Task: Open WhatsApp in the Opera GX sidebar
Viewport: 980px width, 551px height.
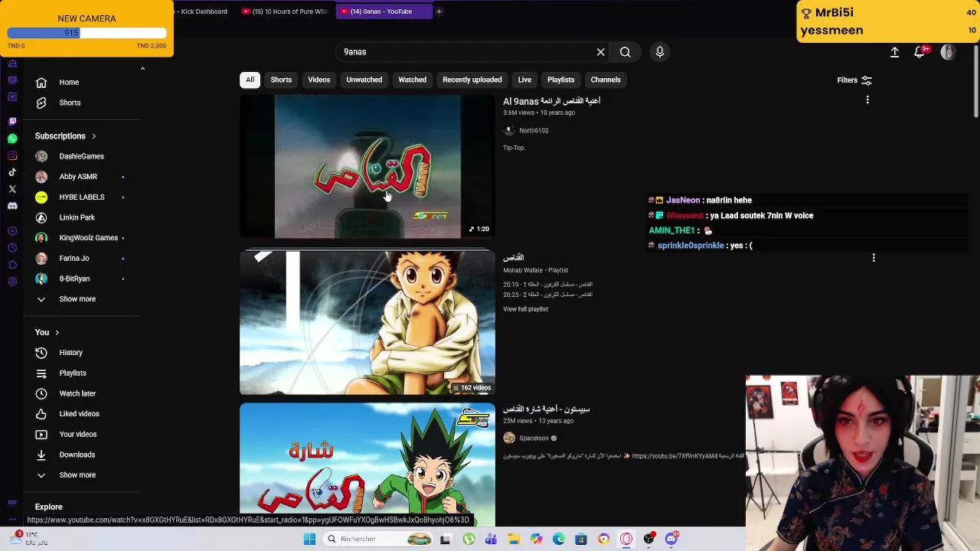Action: point(12,139)
